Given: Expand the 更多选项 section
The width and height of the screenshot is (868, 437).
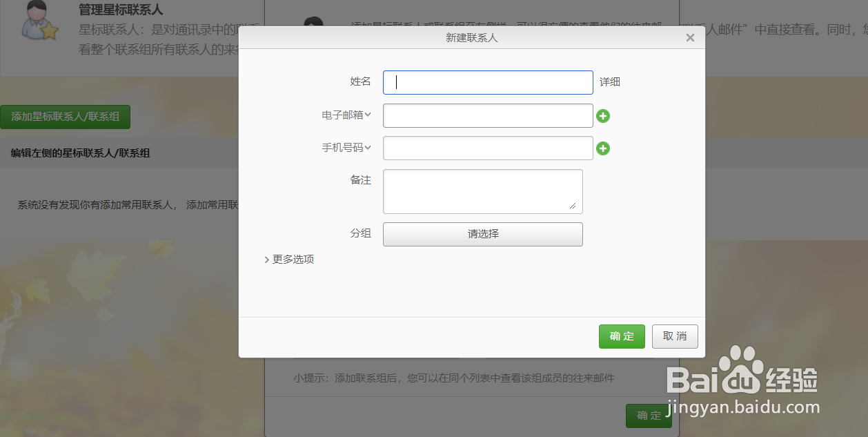Looking at the screenshot, I should click(289, 259).
